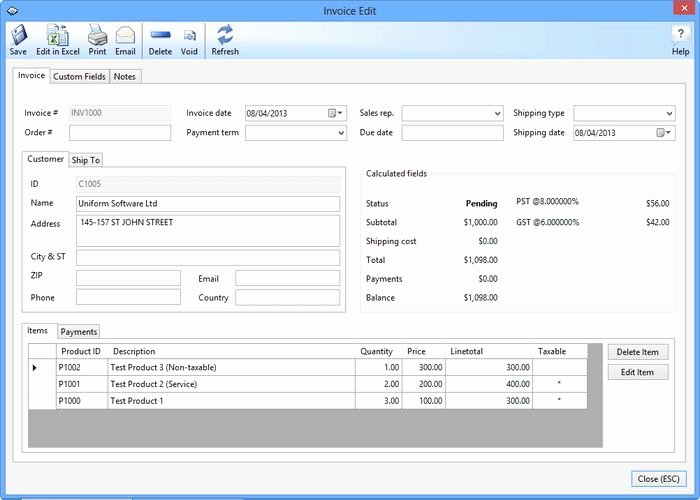The image size is (700, 500).
Task: Click the Due date field
Action: pyautogui.click(x=452, y=133)
